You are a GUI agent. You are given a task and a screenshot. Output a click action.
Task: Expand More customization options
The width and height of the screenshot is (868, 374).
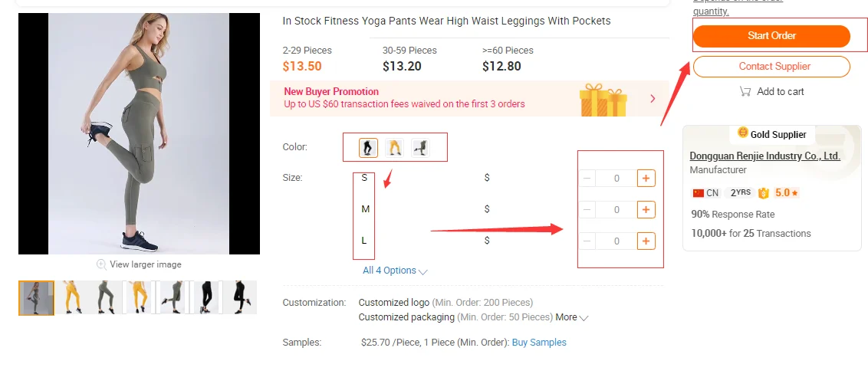tap(572, 317)
